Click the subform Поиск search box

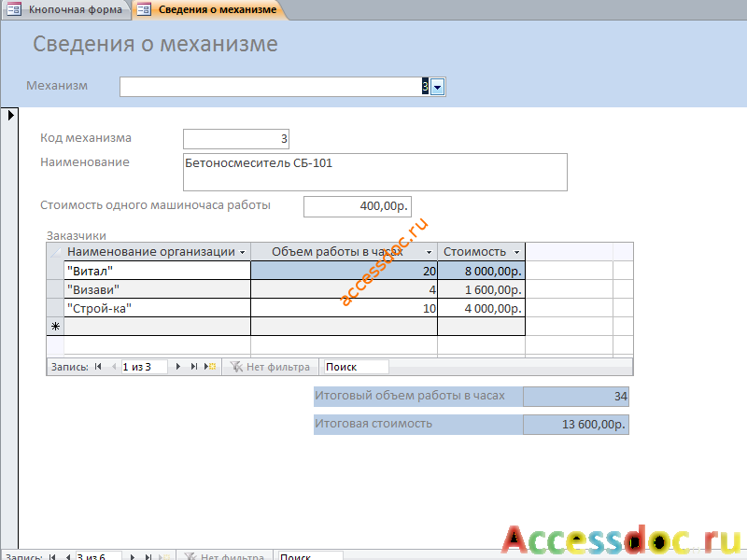pos(356,367)
